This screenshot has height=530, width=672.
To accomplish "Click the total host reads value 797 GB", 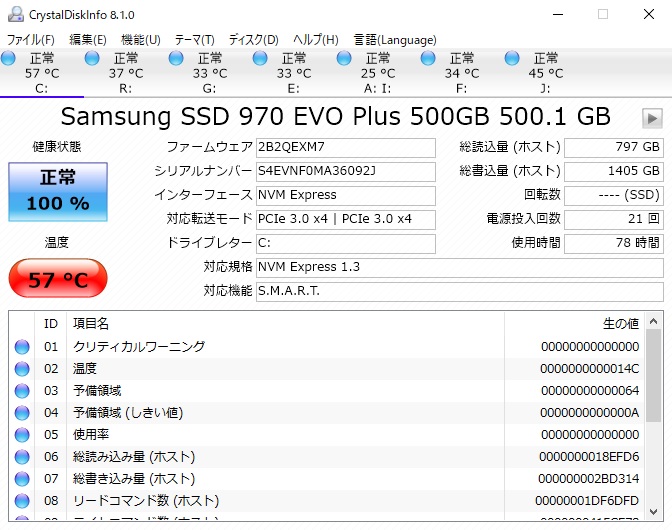I will point(614,147).
